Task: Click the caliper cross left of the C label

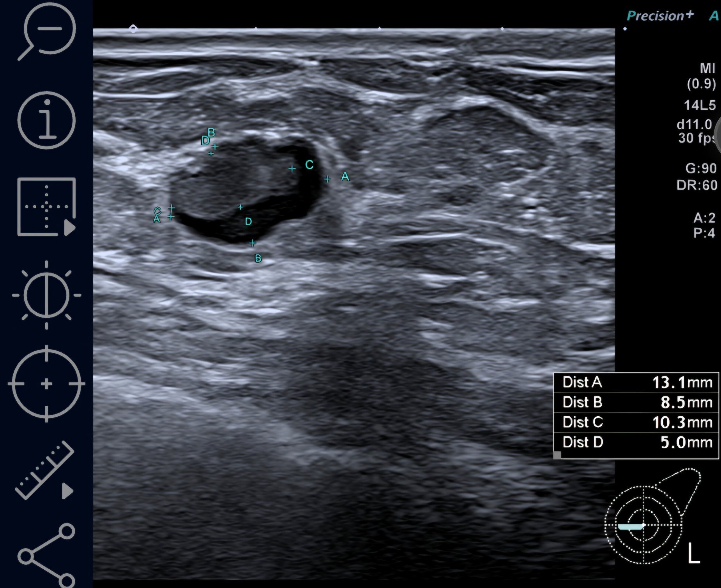Action: tap(292, 169)
